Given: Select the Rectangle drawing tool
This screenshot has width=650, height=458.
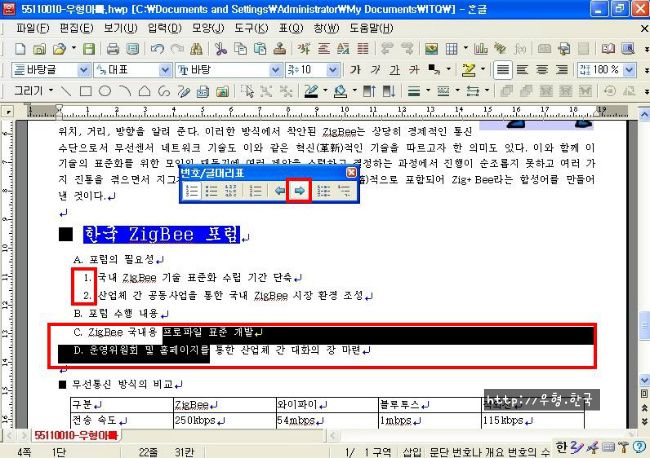Looking at the screenshot, I should coord(85,91).
